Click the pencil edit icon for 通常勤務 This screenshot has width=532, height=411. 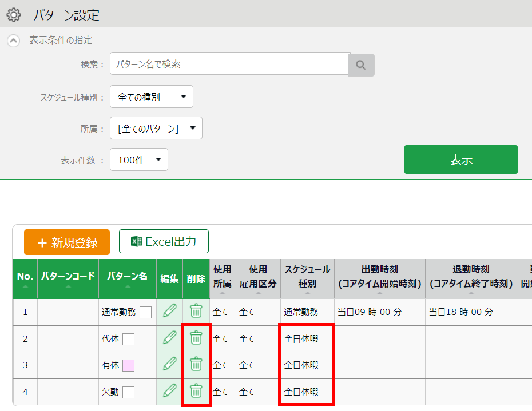point(169,312)
